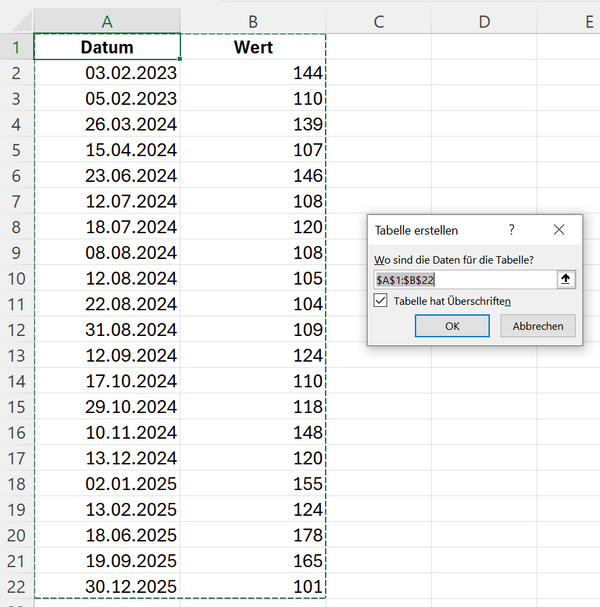Select column C header

click(379, 21)
